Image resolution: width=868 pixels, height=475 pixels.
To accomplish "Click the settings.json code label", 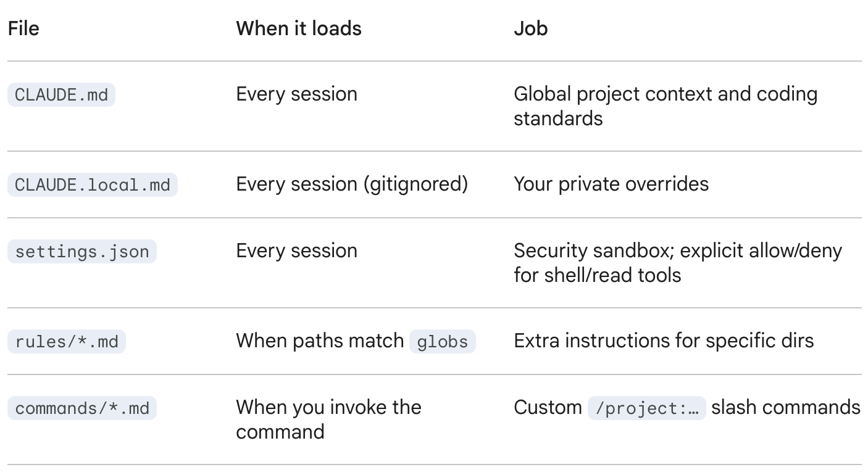I will tap(82, 252).
